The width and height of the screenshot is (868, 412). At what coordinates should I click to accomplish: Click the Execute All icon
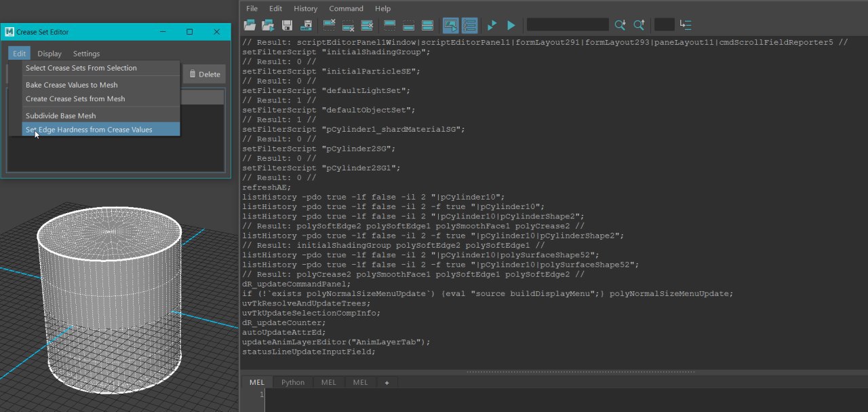[492, 25]
